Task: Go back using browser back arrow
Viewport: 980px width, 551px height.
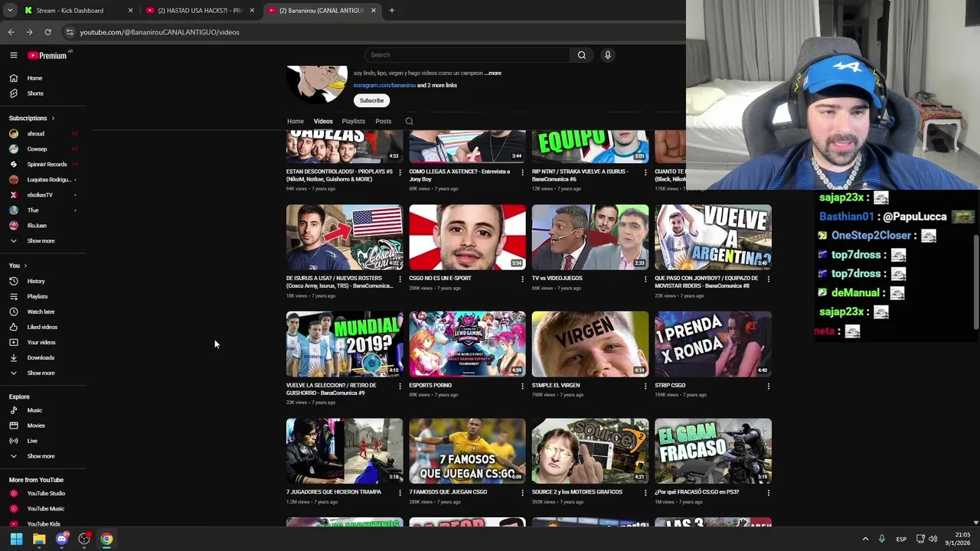Action: (11, 32)
